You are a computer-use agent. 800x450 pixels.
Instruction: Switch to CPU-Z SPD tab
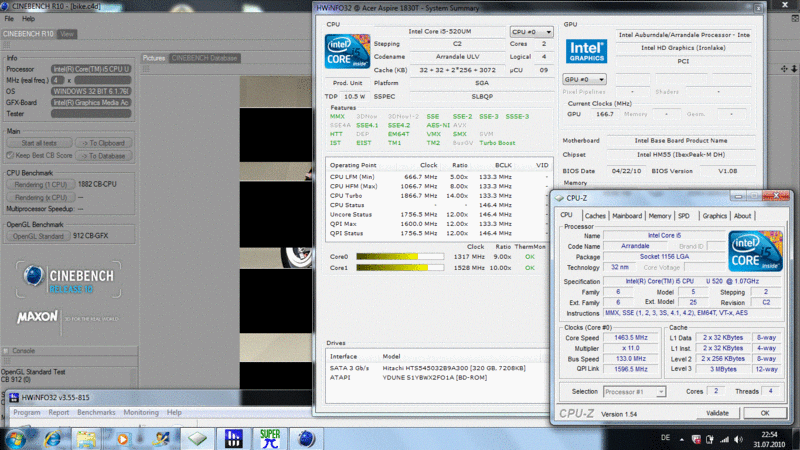pos(684,216)
